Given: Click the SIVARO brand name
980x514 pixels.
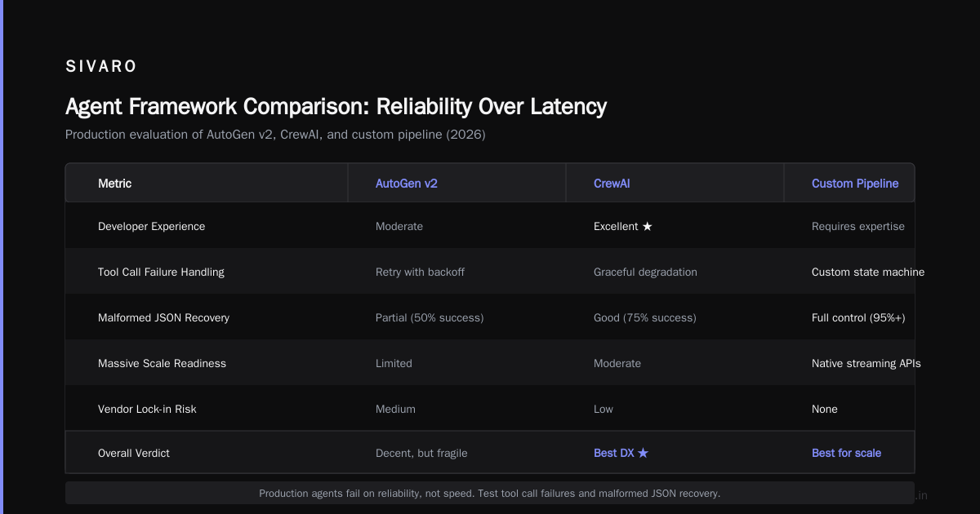Looking at the screenshot, I should (101, 67).
